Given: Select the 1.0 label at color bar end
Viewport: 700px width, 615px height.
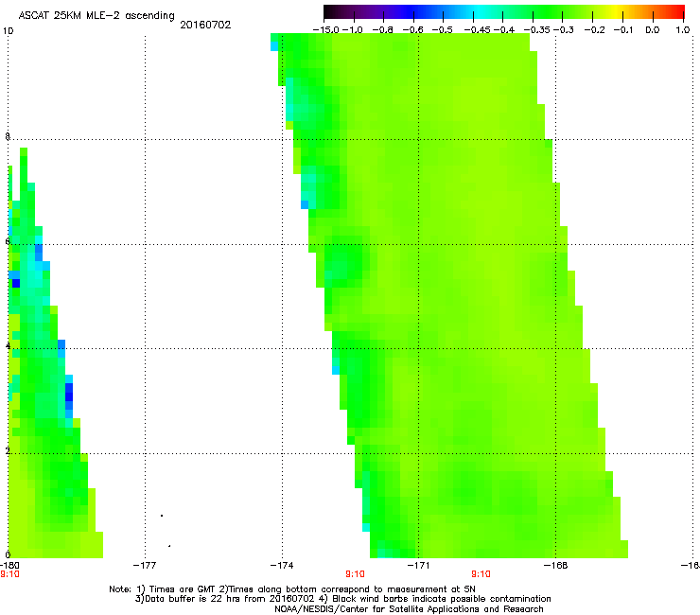Looking at the screenshot, I should point(683,30).
